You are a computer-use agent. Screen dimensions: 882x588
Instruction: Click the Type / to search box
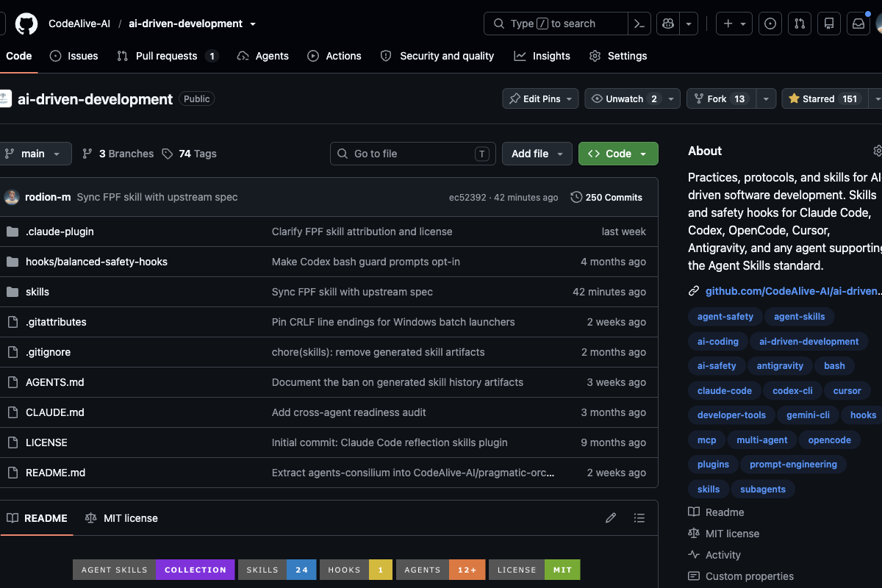[x=556, y=24]
